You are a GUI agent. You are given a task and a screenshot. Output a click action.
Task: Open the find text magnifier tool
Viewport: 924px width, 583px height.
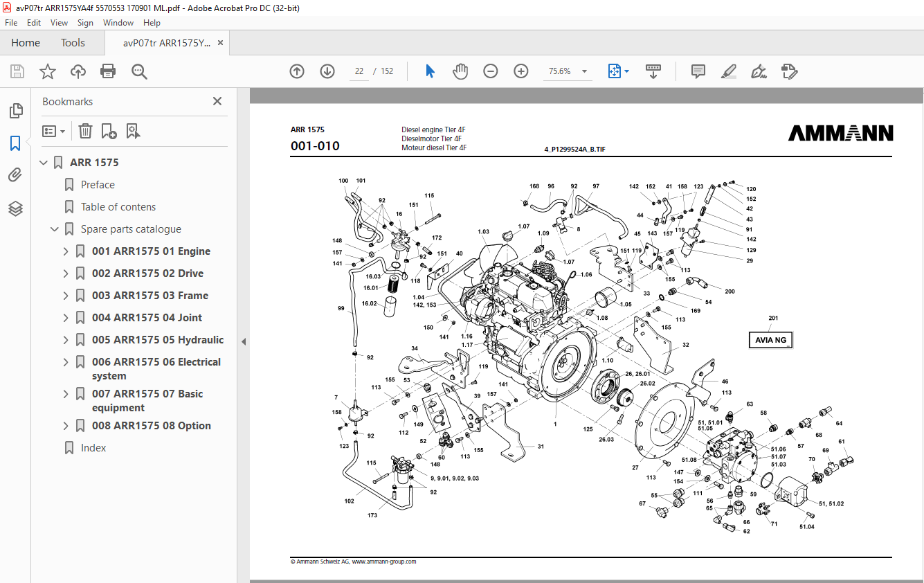[x=139, y=71]
